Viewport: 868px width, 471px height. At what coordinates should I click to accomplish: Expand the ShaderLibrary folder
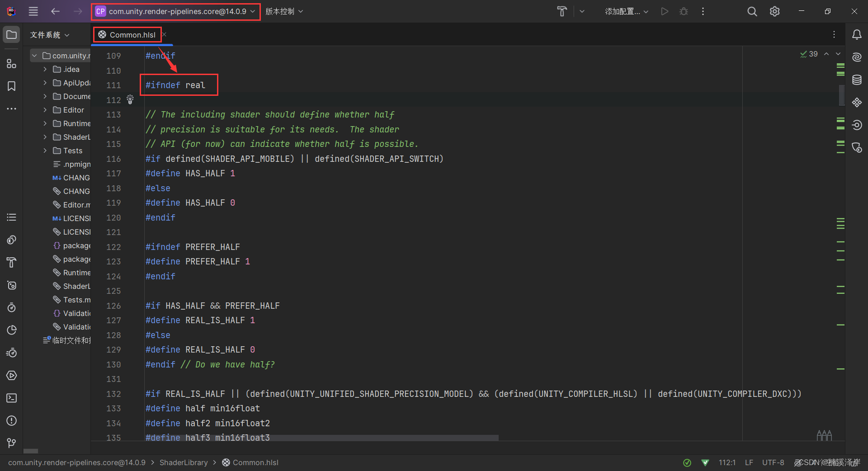tap(45, 137)
